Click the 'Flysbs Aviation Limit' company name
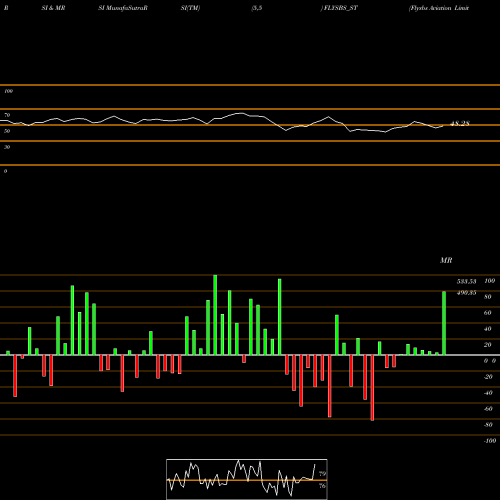This screenshot has width=500, height=500. (x=439, y=8)
